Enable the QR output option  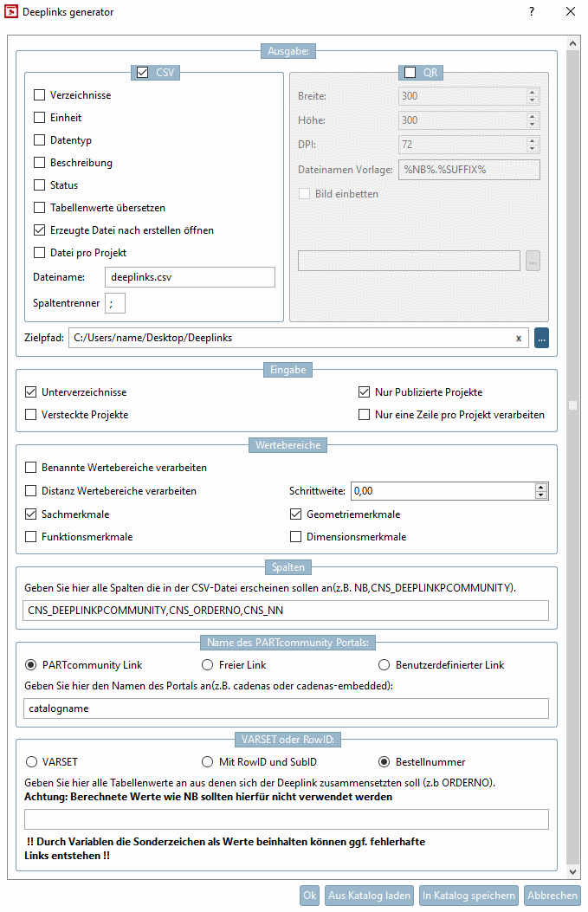pyautogui.click(x=410, y=72)
